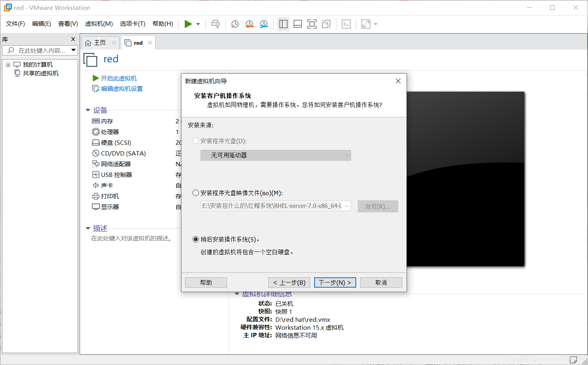Select the 稍后安装操作系统 radio button
The height and width of the screenshot is (365, 588).
(196, 239)
